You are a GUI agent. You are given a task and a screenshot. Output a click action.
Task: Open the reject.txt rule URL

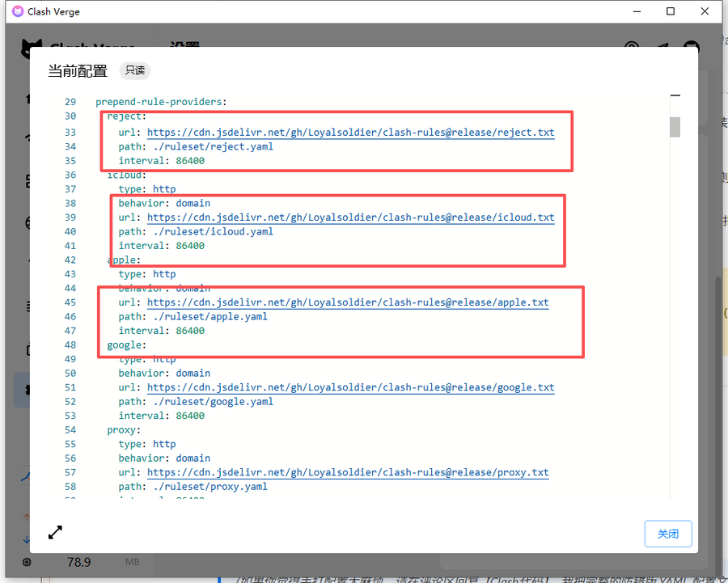pos(350,133)
